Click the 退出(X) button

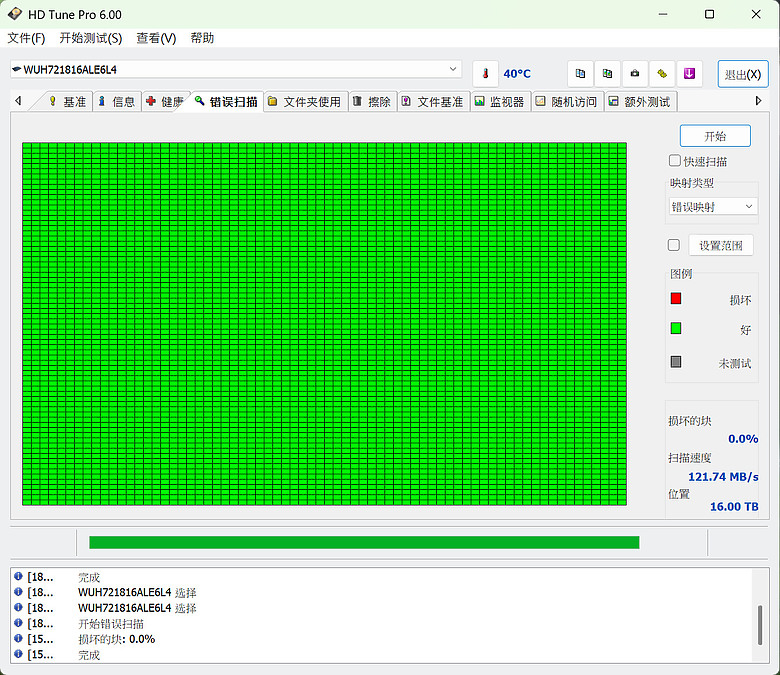[743, 74]
